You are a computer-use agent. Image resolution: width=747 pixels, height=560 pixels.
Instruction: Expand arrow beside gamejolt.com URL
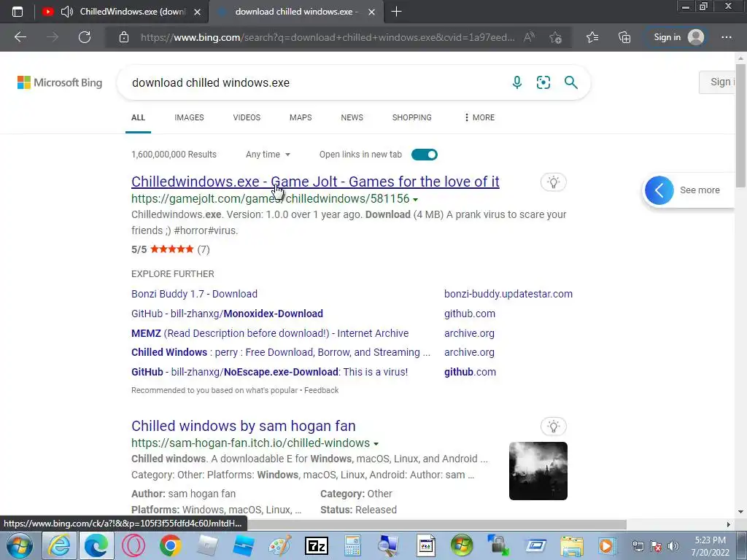pos(415,200)
